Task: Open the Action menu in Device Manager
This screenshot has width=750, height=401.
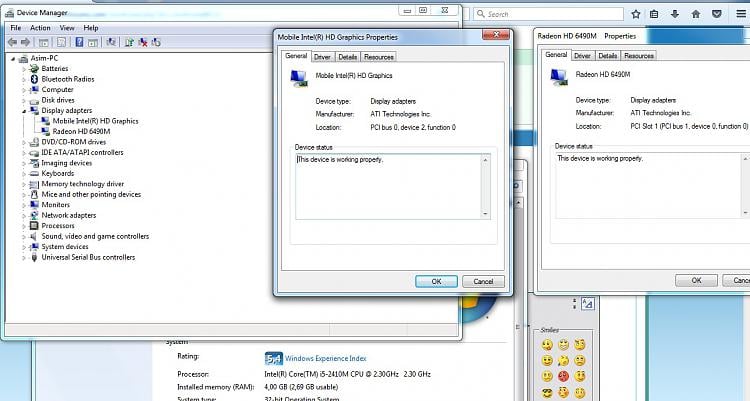Action: 40,28
